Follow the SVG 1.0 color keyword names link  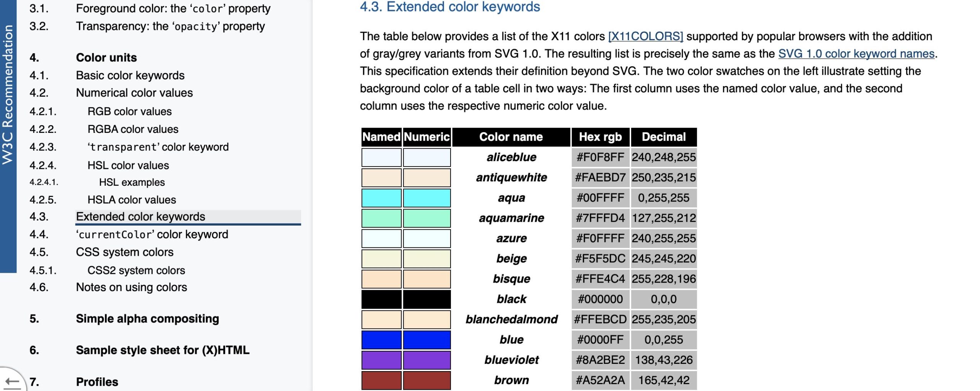pyautogui.click(x=856, y=54)
